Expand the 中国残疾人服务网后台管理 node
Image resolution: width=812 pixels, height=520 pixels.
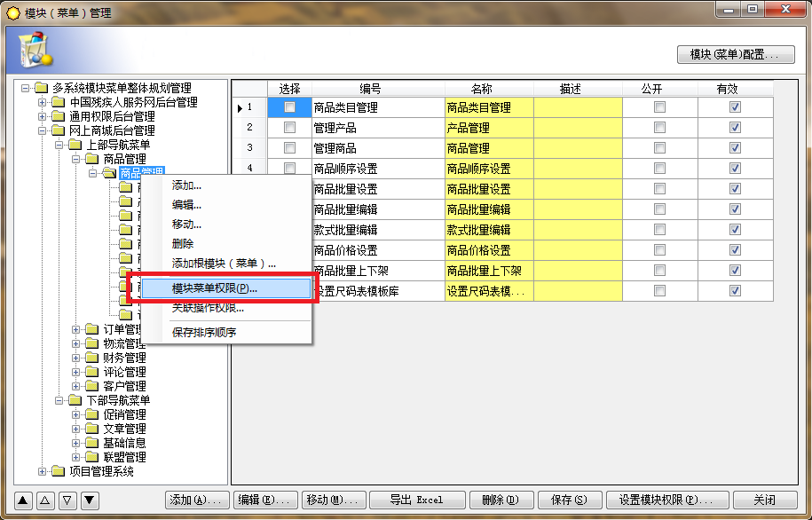tap(42, 102)
